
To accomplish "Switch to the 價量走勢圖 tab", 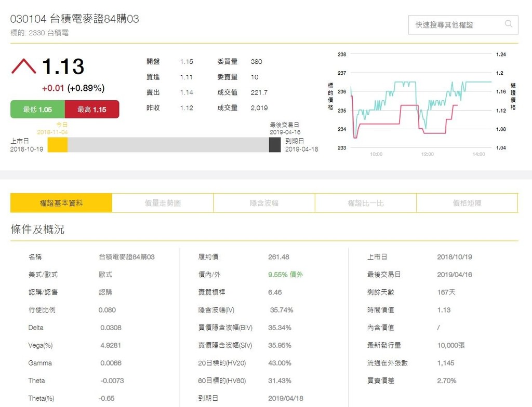I will pyautogui.click(x=163, y=203).
